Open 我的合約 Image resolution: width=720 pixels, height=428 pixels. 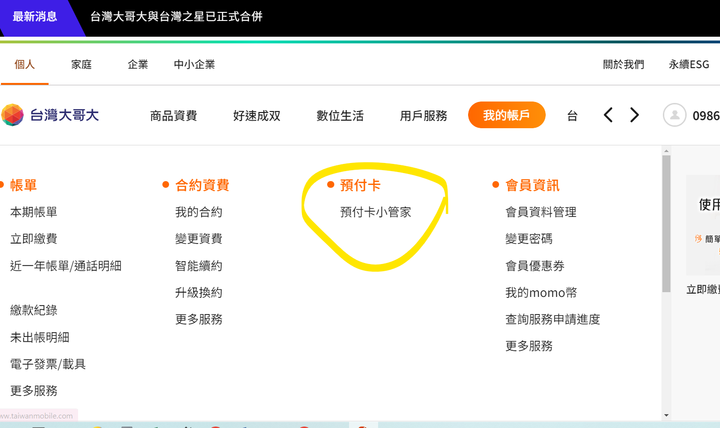(198, 212)
